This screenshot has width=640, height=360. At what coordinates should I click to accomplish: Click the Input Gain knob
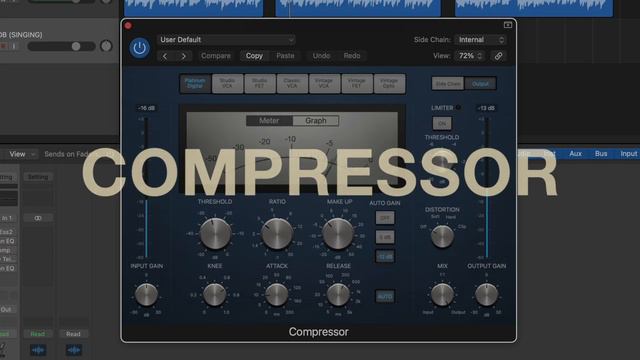[147, 294]
